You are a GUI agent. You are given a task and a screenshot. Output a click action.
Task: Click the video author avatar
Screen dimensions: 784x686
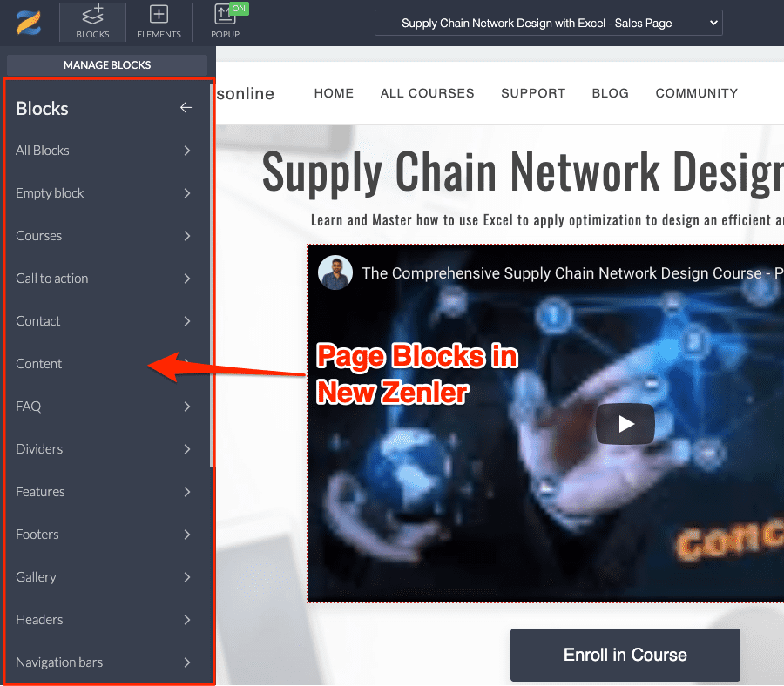pos(335,272)
